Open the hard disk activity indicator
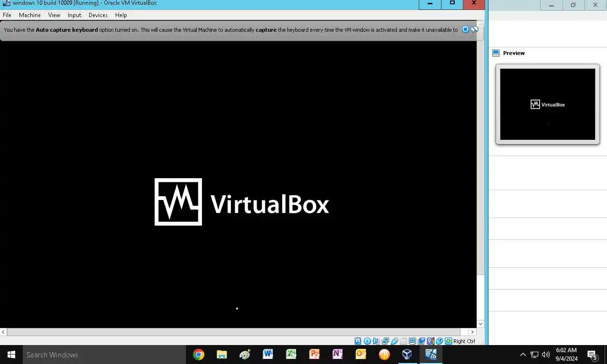Image resolution: width=607 pixels, height=364 pixels. [358, 341]
